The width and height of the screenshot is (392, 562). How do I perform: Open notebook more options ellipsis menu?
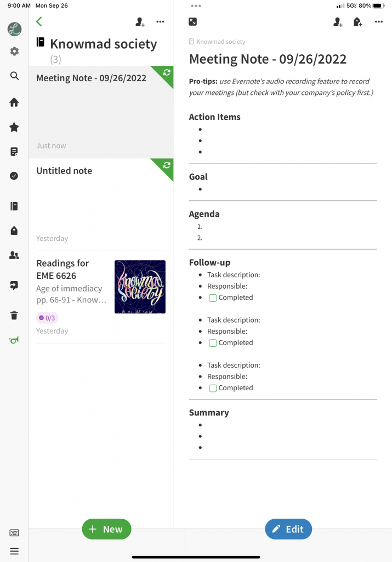point(161,22)
